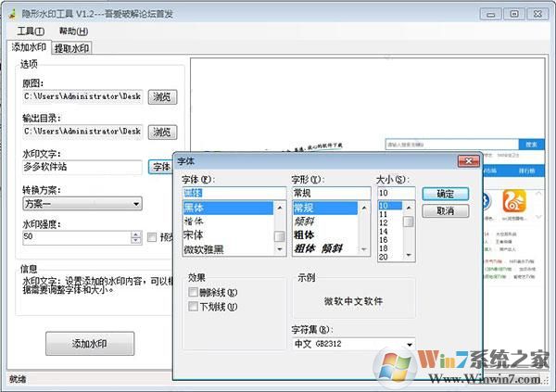Viewport: 556px width, 392px height.
Task: Click the up arrow of 水印强度 spinner
Action: [136, 233]
